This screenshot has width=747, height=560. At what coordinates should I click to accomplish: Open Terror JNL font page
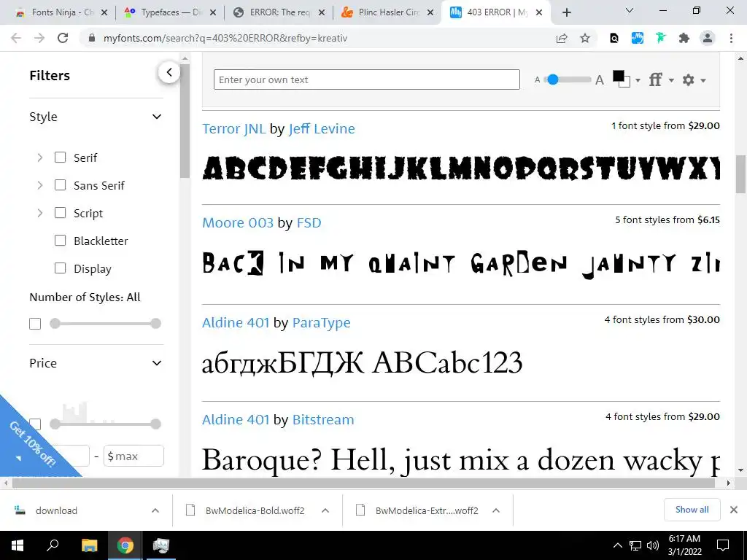click(x=234, y=128)
